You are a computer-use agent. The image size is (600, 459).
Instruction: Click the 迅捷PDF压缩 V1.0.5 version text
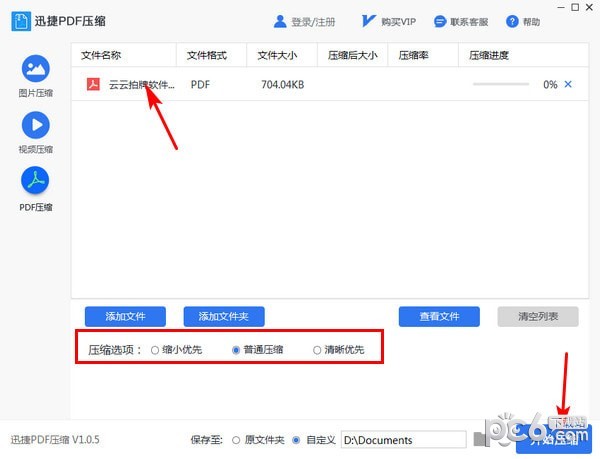tap(55, 440)
